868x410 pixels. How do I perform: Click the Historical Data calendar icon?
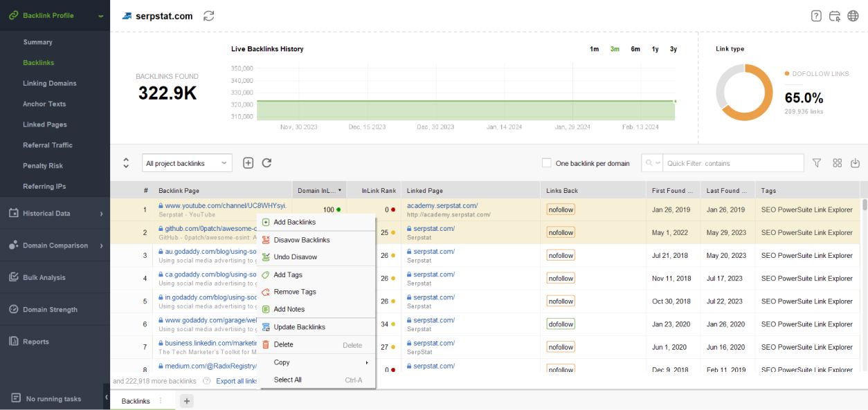pyautogui.click(x=13, y=213)
